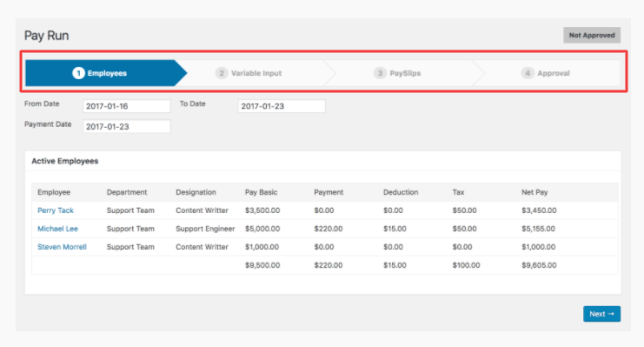Select Steven Morrell's $1,000.00 pay basic
The image size is (644, 347).
[x=262, y=247]
